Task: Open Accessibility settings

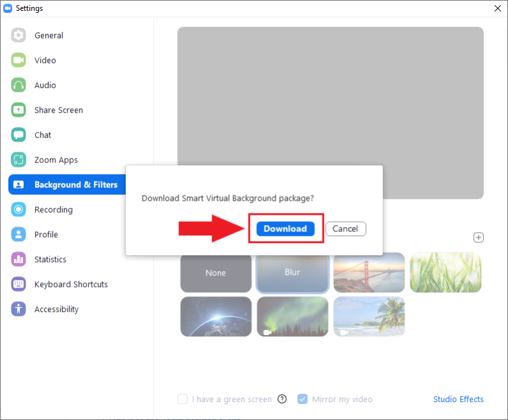Action: 56,309
